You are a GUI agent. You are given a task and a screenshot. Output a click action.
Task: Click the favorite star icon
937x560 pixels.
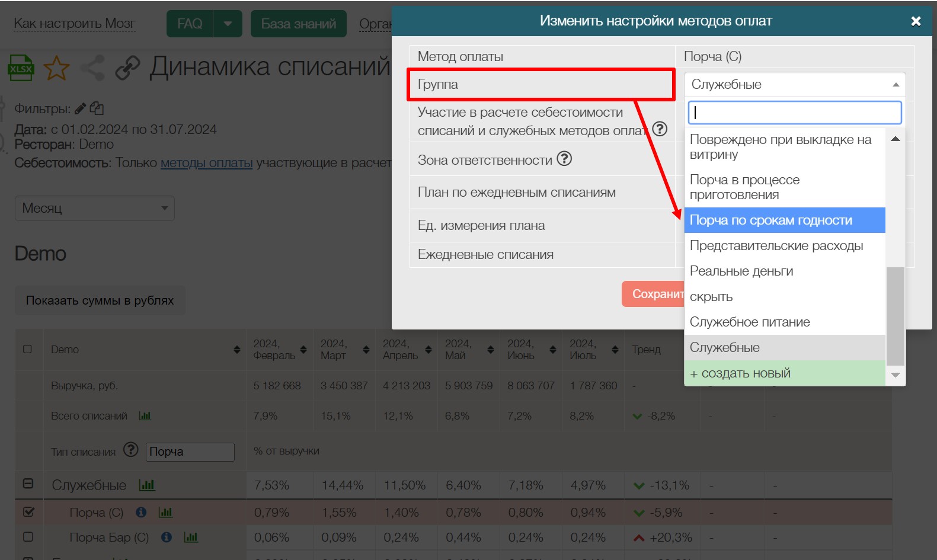pyautogui.click(x=56, y=68)
